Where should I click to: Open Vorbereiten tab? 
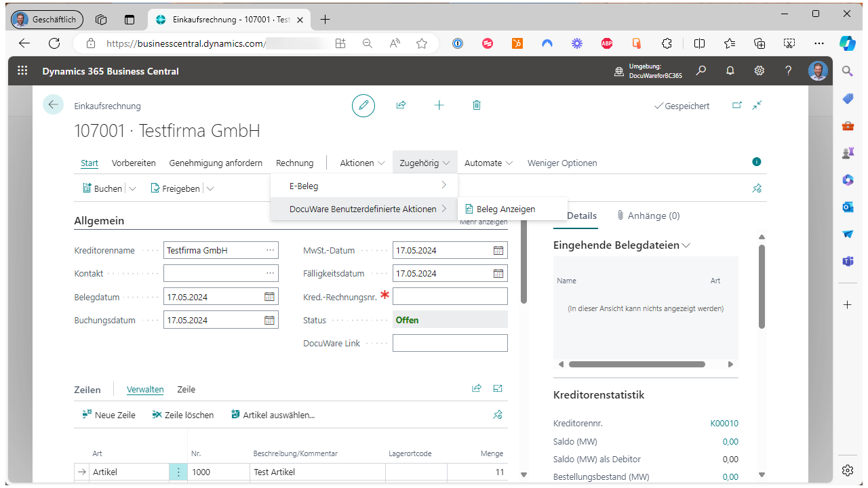pyautogui.click(x=134, y=163)
